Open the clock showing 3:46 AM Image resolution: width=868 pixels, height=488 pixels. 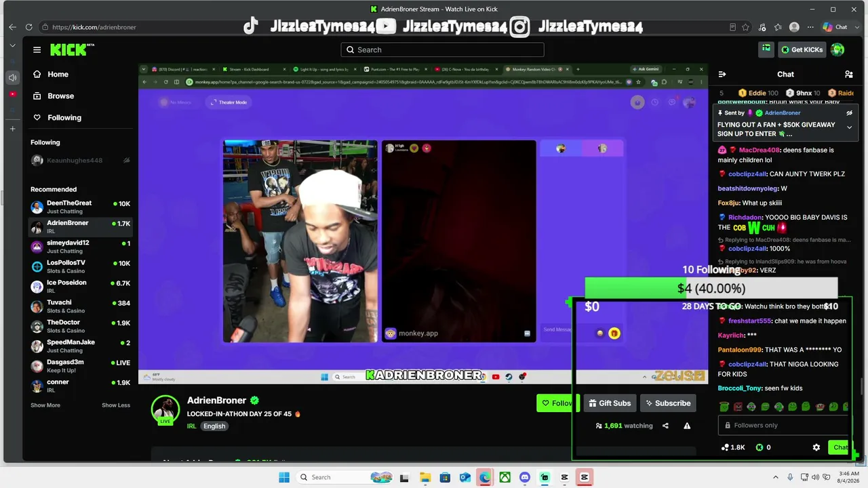(x=849, y=477)
